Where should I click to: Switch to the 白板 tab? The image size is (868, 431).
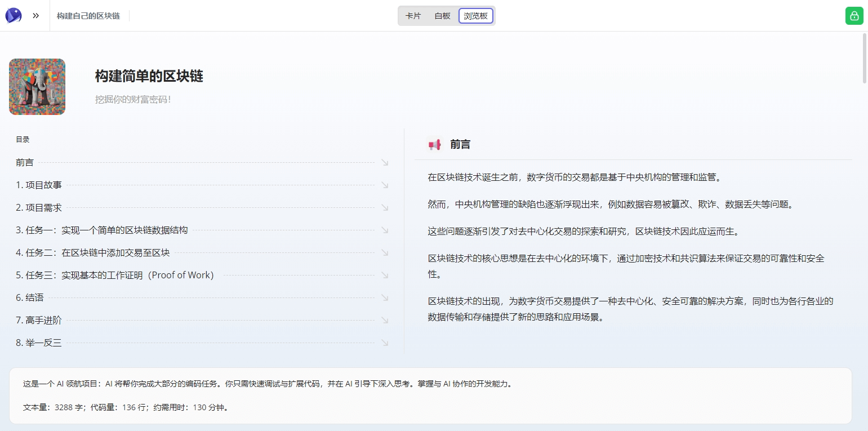click(443, 16)
